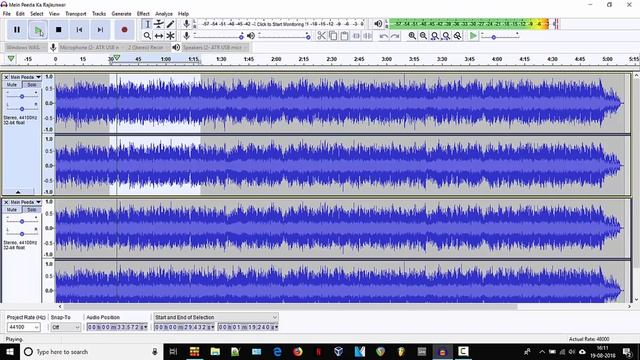Screen dimensions: 640x360
Task: Open the File menu
Action: (7, 13)
